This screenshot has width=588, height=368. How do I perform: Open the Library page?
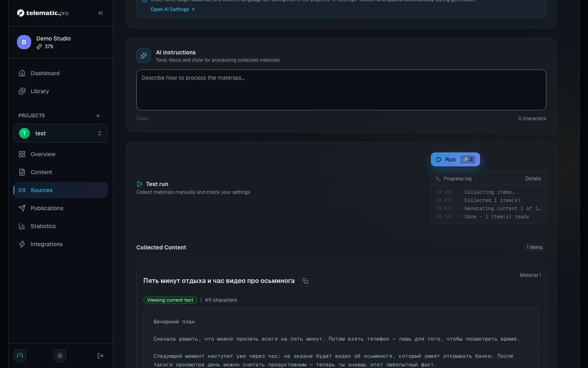60,91
